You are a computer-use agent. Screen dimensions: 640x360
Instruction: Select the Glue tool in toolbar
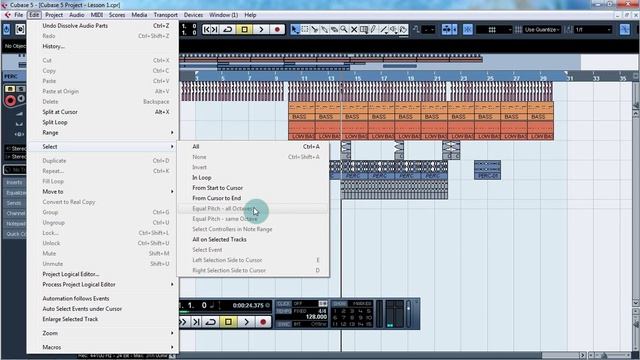pyautogui.click(x=324, y=29)
